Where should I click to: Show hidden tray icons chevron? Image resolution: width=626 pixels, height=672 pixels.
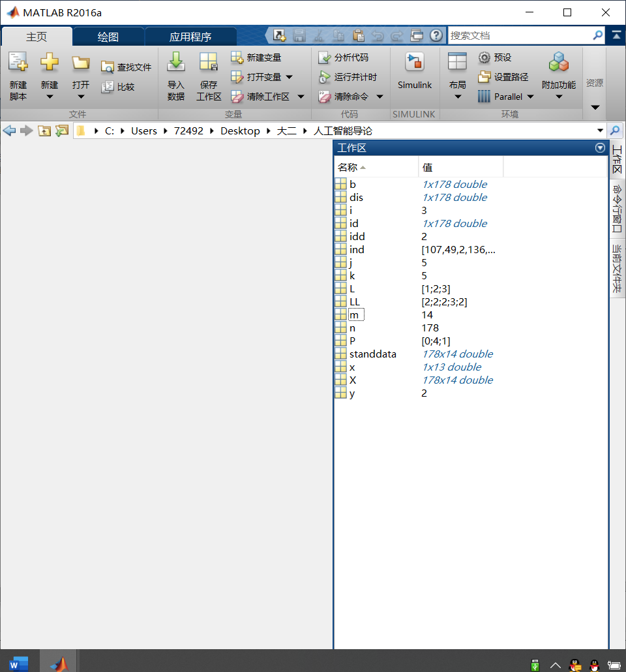coord(556,665)
